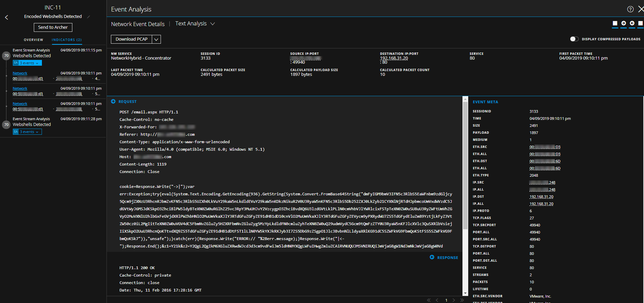Click Send to Archer button
This screenshot has height=303, width=644.
(53, 27)
